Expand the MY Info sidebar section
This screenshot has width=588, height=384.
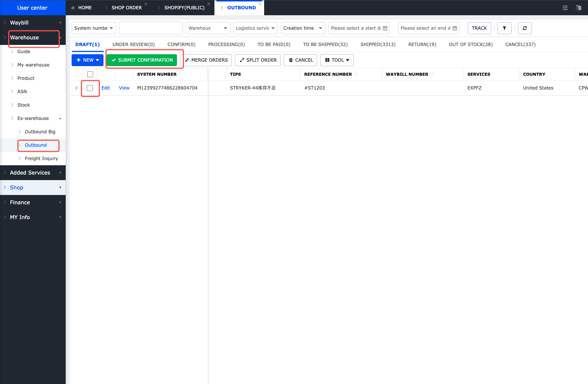point(33,217)
